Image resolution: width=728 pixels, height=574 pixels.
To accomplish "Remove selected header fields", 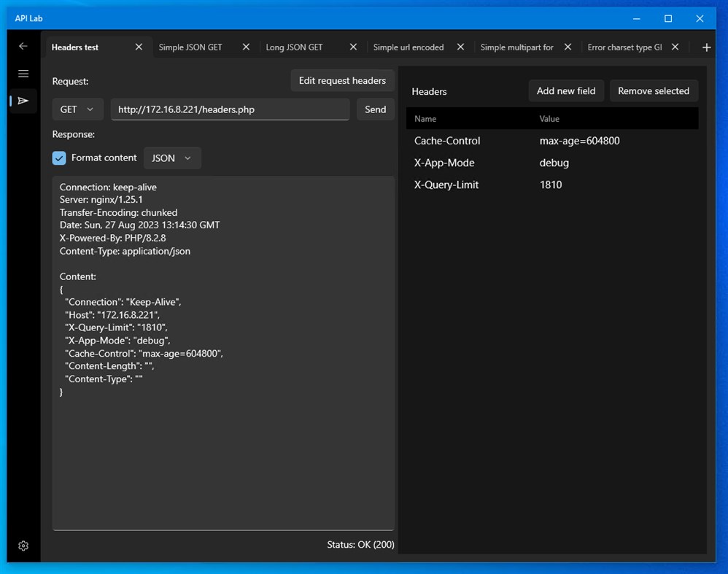I will pyautogui.click(x=654, y=90).
